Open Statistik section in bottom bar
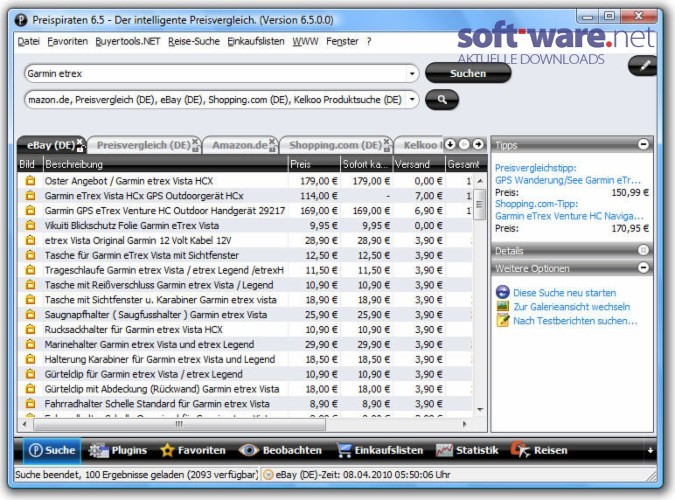 (x=467, y=450)
